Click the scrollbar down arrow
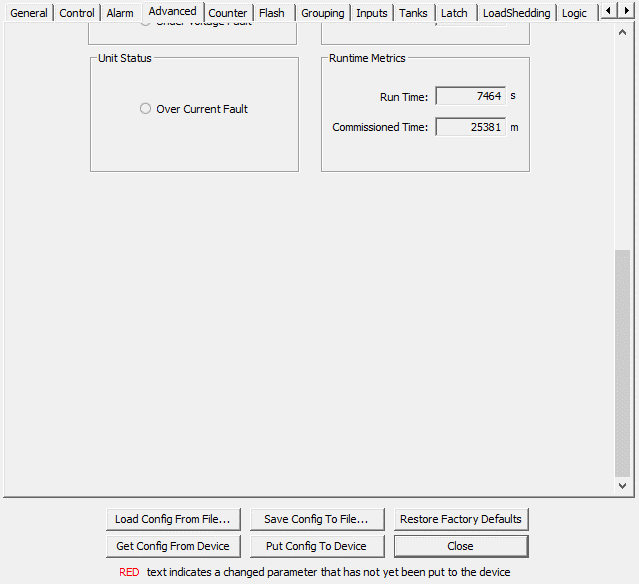The height and width of the screenshot is (584, 639). pyautogui.click(x=623, y=486)
